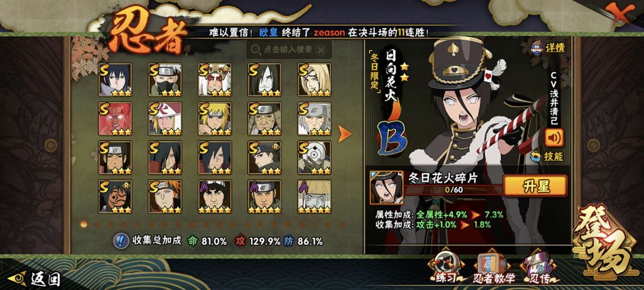Select the first S-rank ninja portrait, top-left
The width and height of the screenshot is (644, 290).
[x=116, y=80]
